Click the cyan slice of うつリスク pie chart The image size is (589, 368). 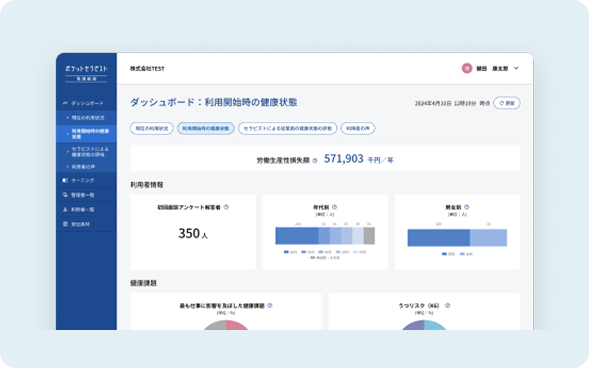click(434, 326)
